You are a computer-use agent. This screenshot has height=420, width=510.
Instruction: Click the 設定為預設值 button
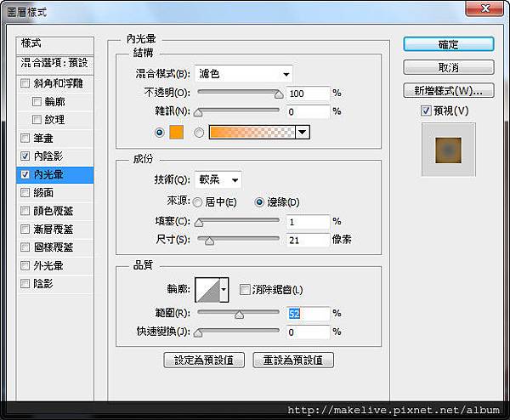click(x=204, y=360)
